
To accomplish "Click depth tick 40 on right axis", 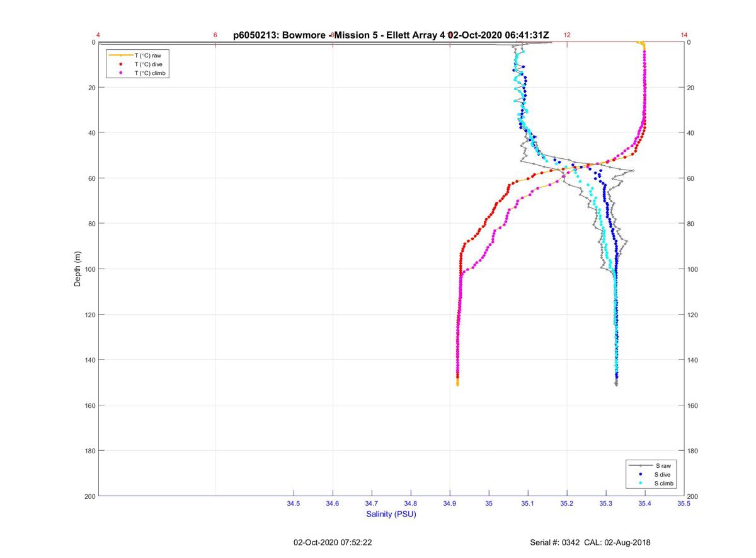I will point(690,133).
